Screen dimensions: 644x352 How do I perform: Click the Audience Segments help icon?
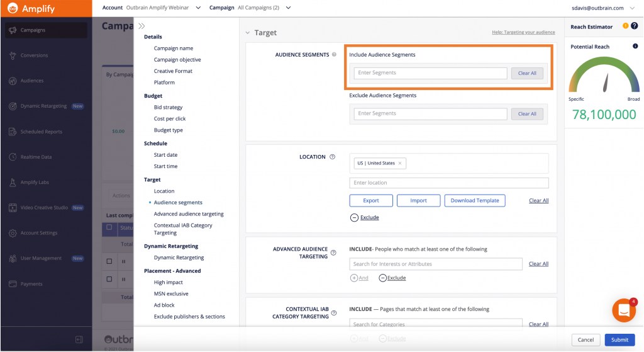[x=334, y=55]
